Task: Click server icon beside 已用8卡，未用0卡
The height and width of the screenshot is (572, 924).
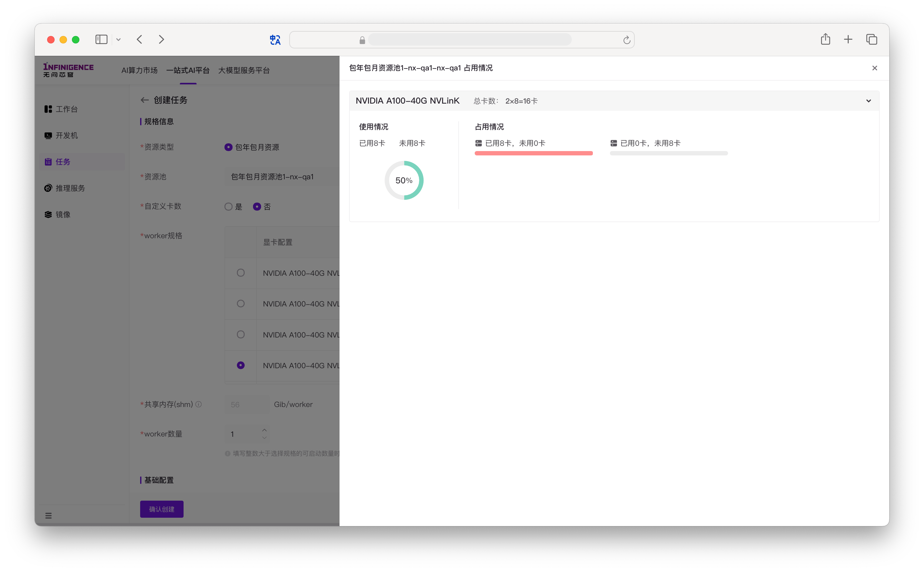Action: [x=478, y=143]
